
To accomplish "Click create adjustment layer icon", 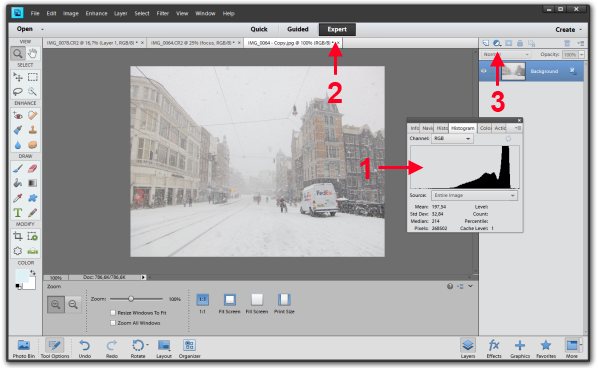I will 497,43.
